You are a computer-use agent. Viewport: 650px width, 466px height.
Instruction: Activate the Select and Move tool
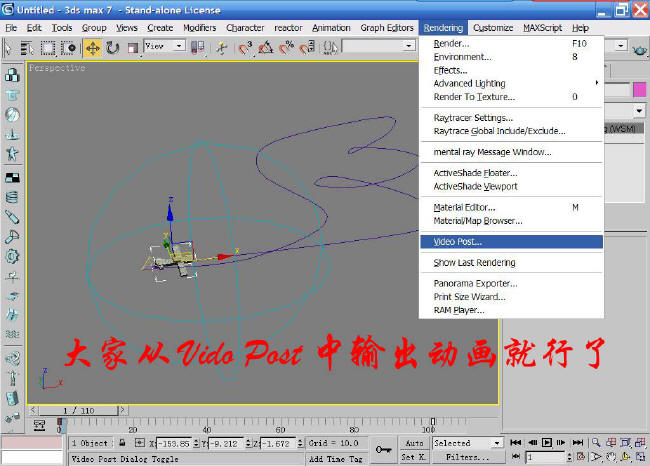click(x=92, y=48)
